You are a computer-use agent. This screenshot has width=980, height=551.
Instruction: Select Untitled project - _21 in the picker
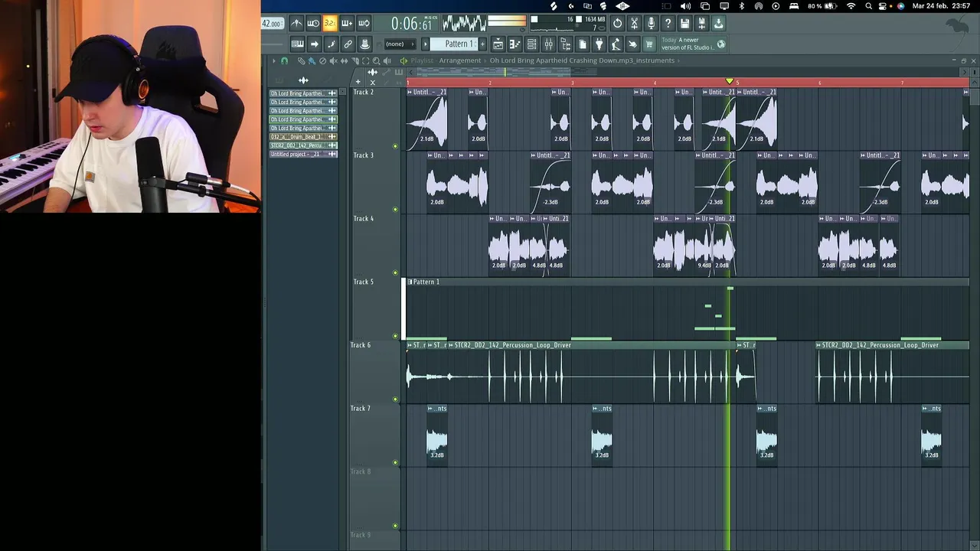pos(303,154)
